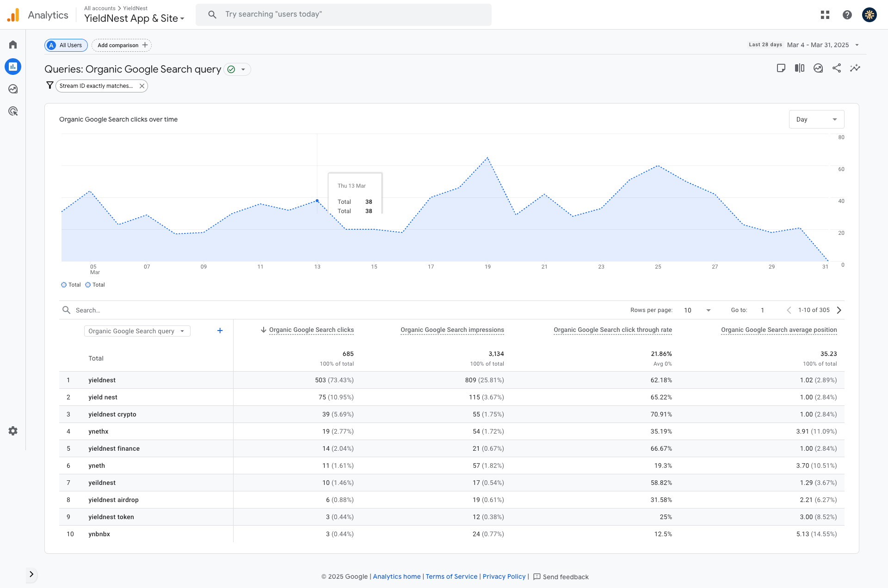Viewport: 888px width, 588px height.
Task: Open the YieldNest App & Site property selector
Action: [x=134, y=18]
